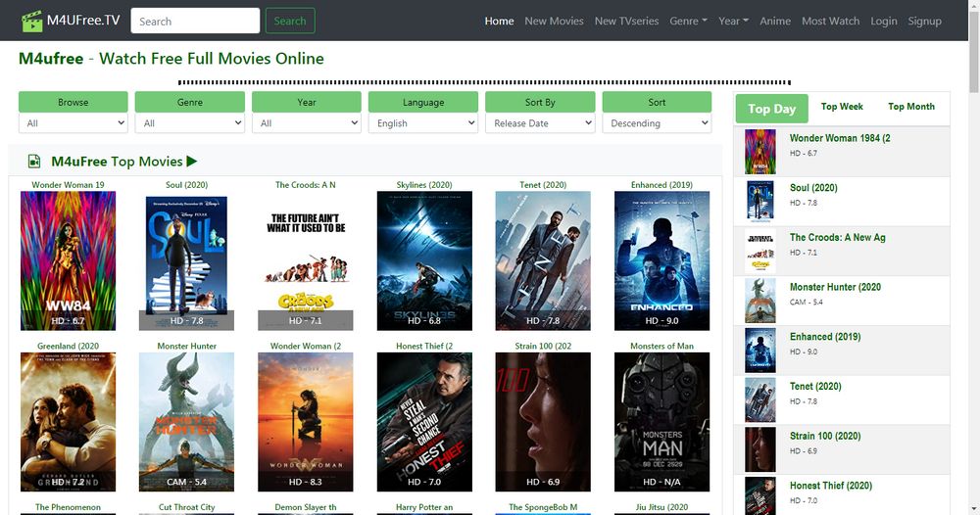
Task: Click the green Year filter button
Action: 306,102
